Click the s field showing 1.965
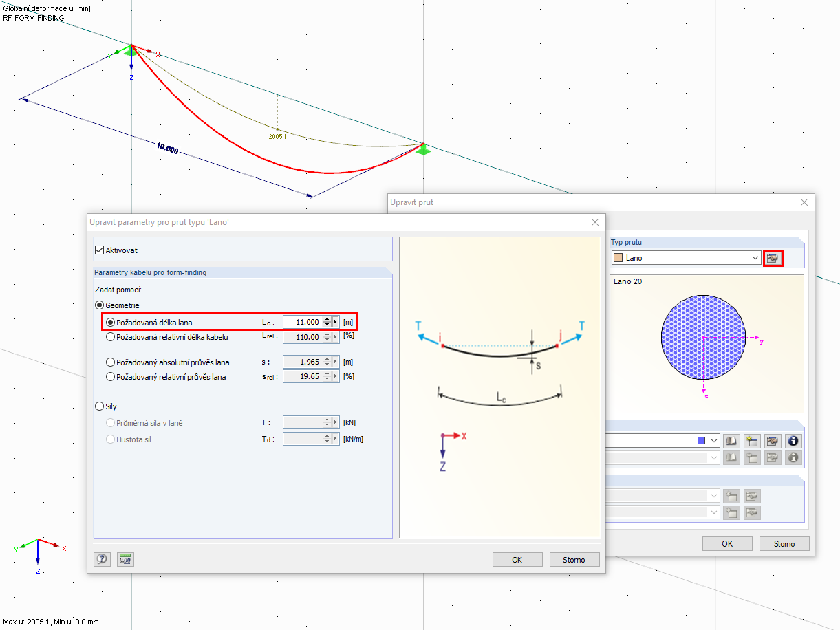The image size is (840, 630). pyautogui.click(x=303, y=362)
